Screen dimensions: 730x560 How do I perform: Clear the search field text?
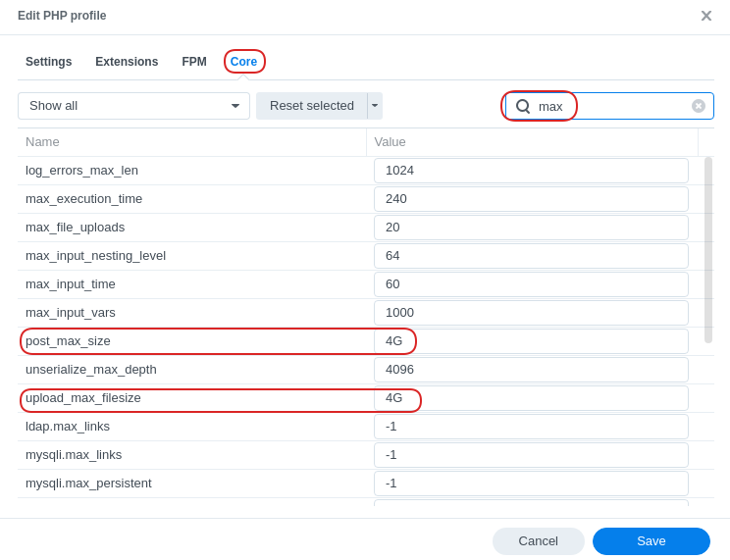tap(699, 106)
